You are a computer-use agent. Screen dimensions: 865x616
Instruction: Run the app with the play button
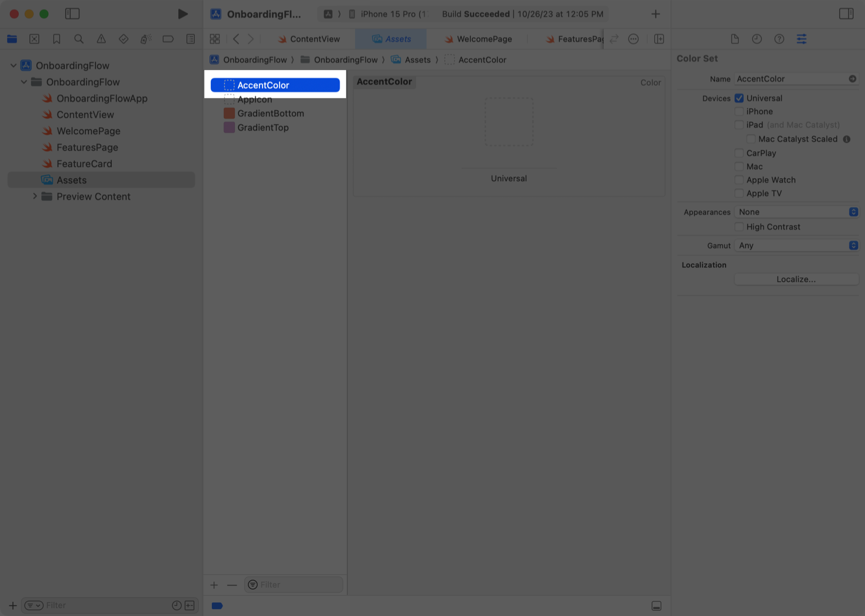pyautogui.click(x=182, y=14)
